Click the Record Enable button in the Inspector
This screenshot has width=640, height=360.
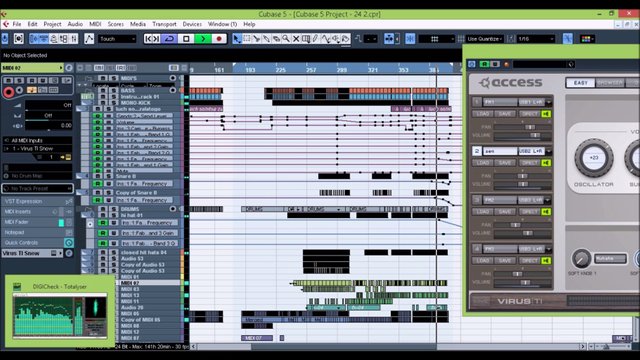pyautogui.click(x=8, y=93)
